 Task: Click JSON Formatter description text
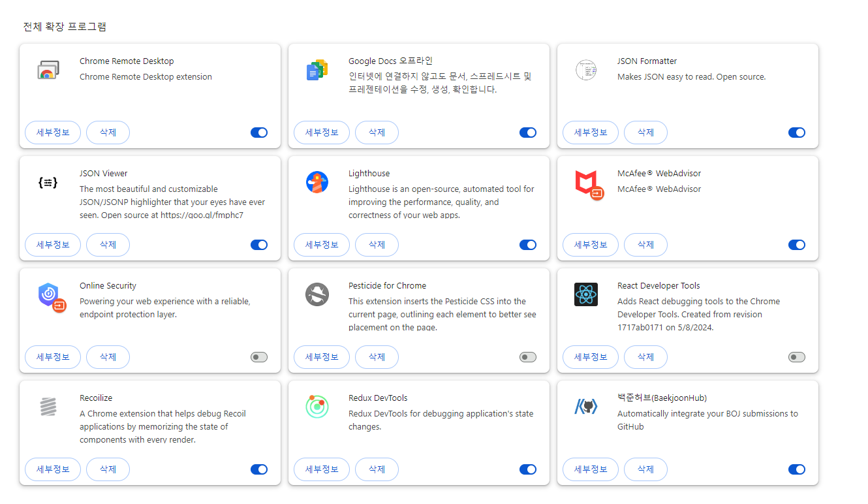(x=691, y=77)
